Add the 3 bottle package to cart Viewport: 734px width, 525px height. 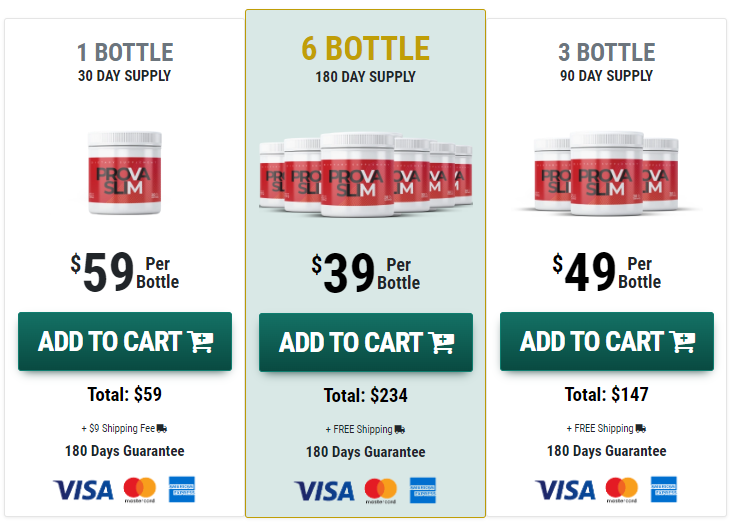[x=607, y=341]
